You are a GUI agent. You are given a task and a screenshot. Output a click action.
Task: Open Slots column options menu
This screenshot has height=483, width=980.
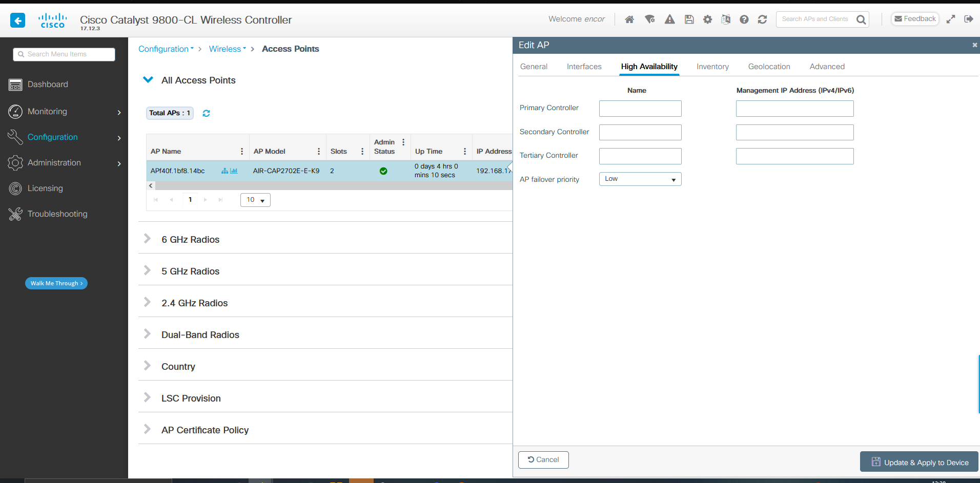[x=362, y=152]
